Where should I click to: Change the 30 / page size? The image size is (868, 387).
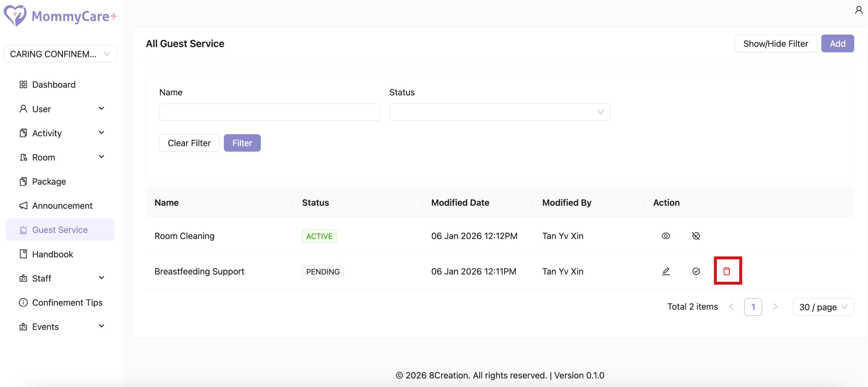pos(823,307)
